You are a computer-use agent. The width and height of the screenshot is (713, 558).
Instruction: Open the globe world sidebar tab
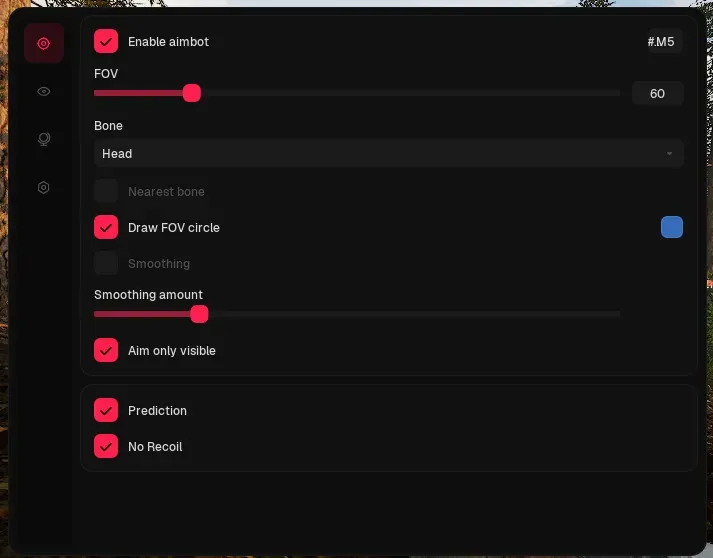pyautogui.click(x=44, y=139)
